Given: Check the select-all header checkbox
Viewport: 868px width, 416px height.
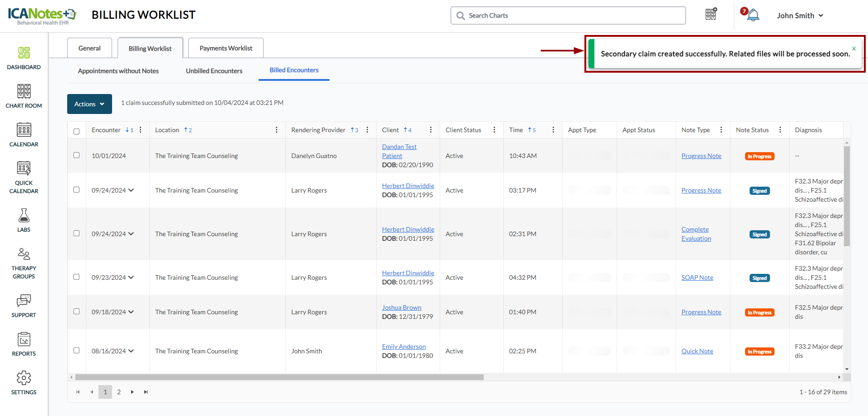Looking at the screenshot, I should (x=77, y=131).
